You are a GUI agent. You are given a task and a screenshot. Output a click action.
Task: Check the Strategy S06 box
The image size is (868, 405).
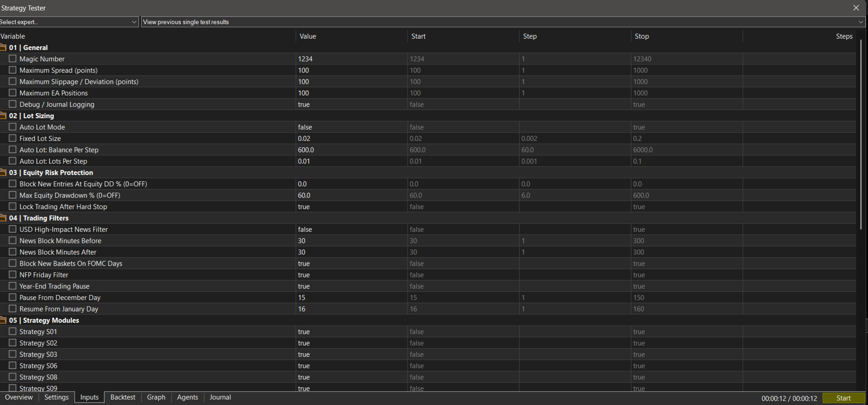coord(13,365)
